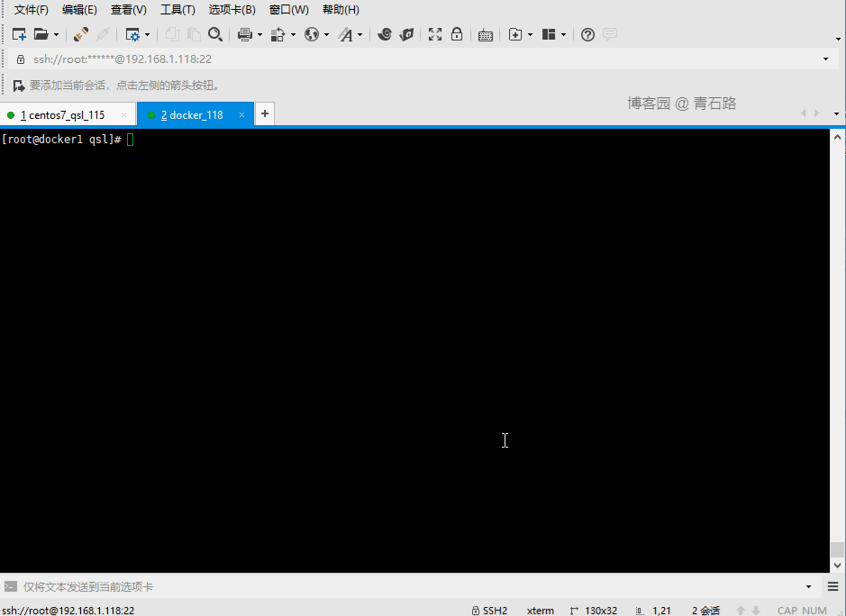Image resolution: width=846 pixels, height=616 pixels.
Task: Expand the globe encoding dropdown arrow
Action: [x=326, y=35]
